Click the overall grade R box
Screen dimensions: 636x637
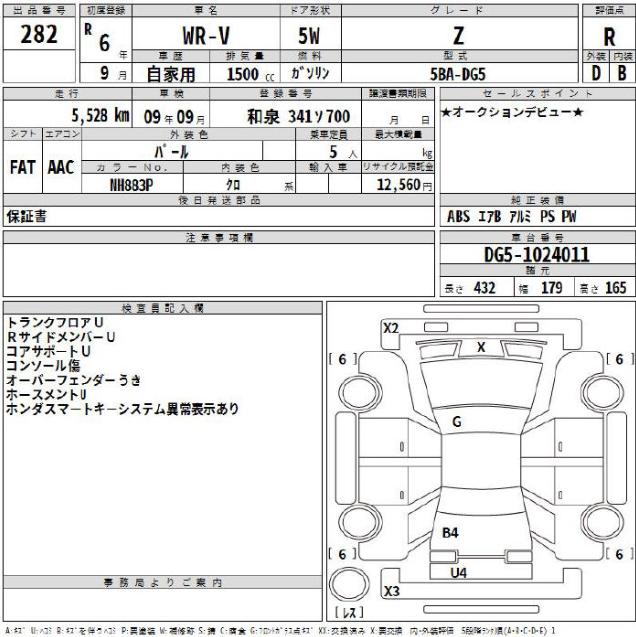click(609, 32)
